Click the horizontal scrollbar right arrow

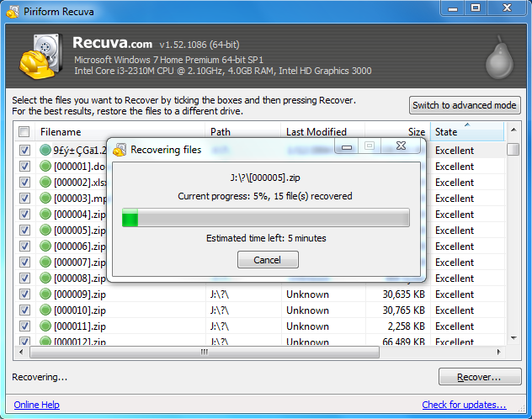click(x=498, y=352)
